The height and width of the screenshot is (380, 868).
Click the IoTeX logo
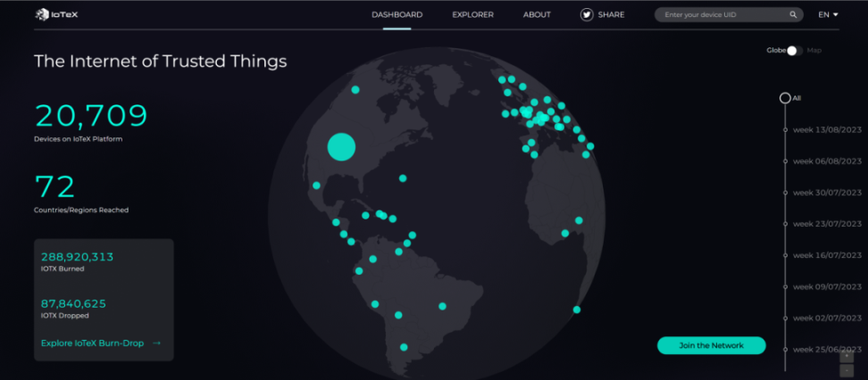coord(56,15)
